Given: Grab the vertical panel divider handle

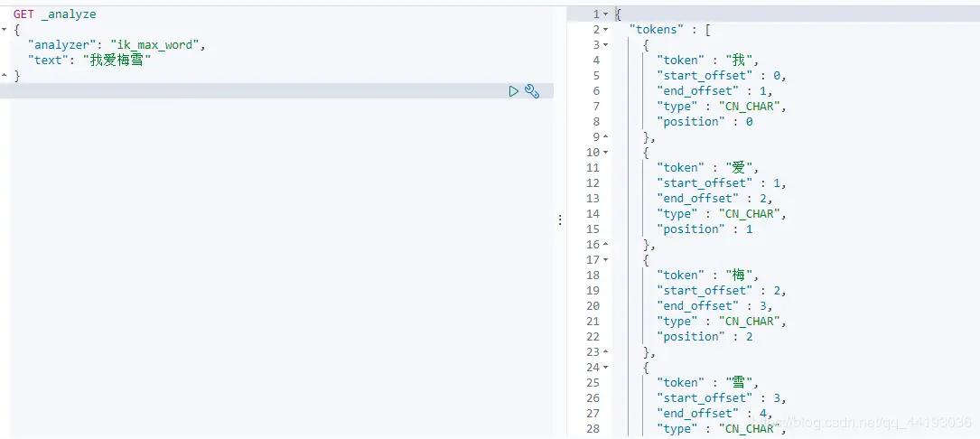Looking at the screenshot, I should 560,219.
